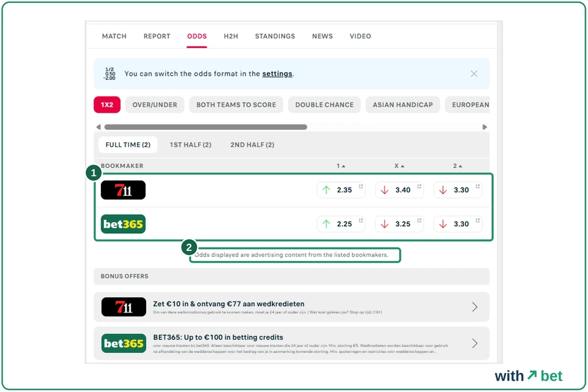Click the odds advertising disclaimer text
The width and height of the screenshot is (588, 392).
point(292,255)
